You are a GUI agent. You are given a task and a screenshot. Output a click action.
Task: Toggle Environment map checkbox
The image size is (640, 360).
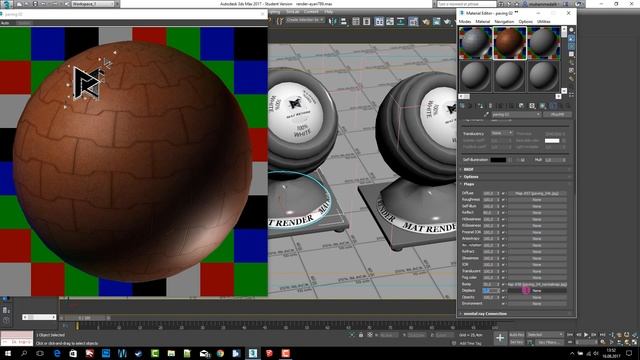[x=503, y=304]
